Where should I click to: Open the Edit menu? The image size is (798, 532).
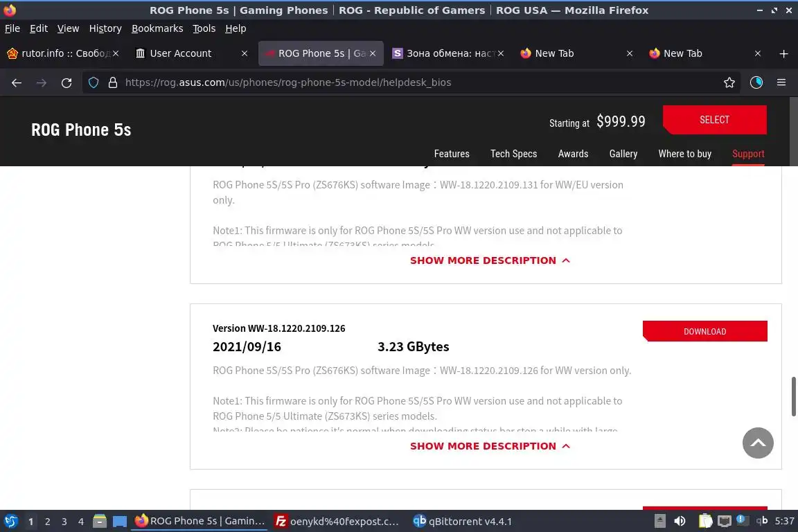39,28
